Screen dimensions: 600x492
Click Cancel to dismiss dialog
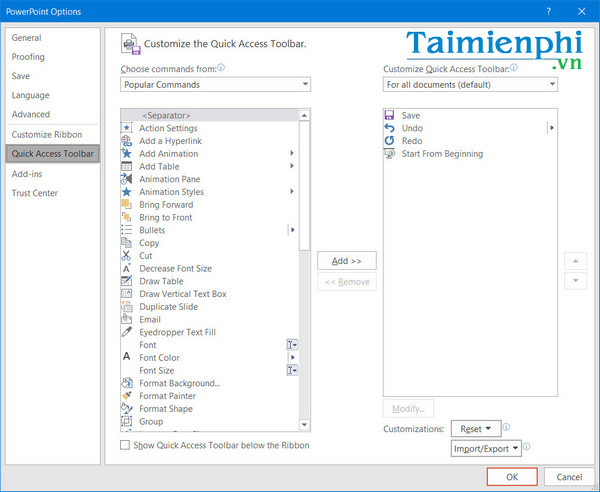(x=569, y=477)
